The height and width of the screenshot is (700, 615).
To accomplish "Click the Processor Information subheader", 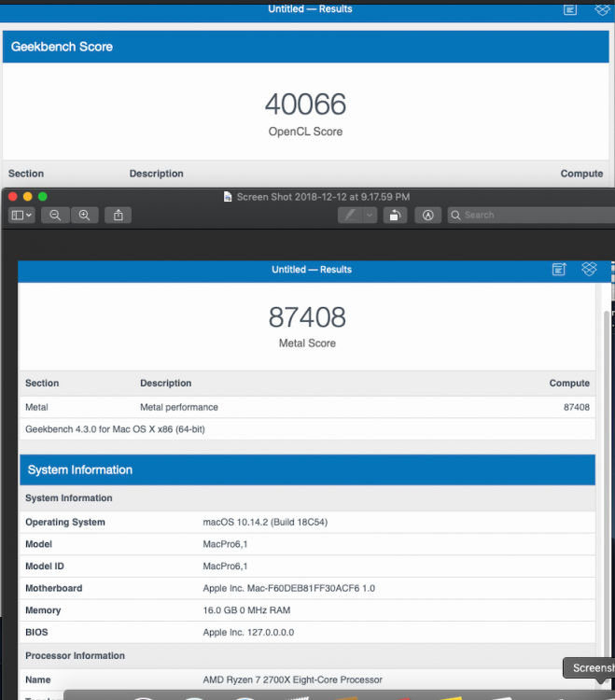I will tap(75, 656).
